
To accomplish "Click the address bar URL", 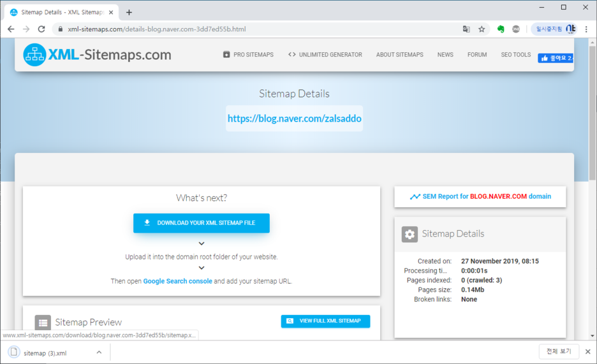I will click(156, 29).
